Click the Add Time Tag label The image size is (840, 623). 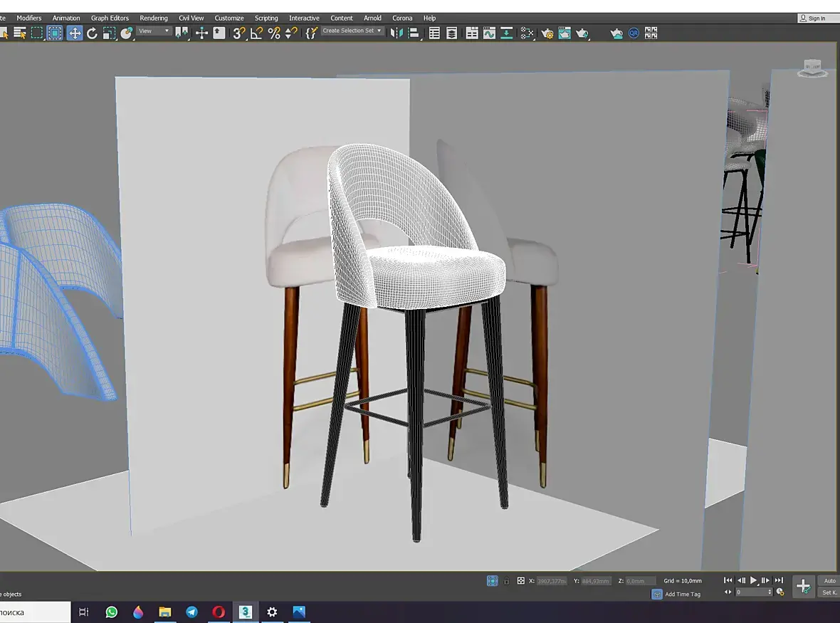pyautogui.click(x=682, y=594)
